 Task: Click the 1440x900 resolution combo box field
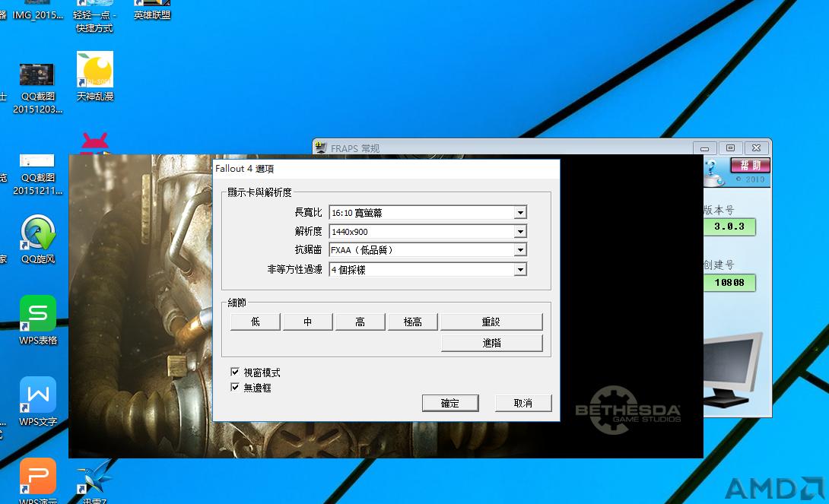click(427, 231)
